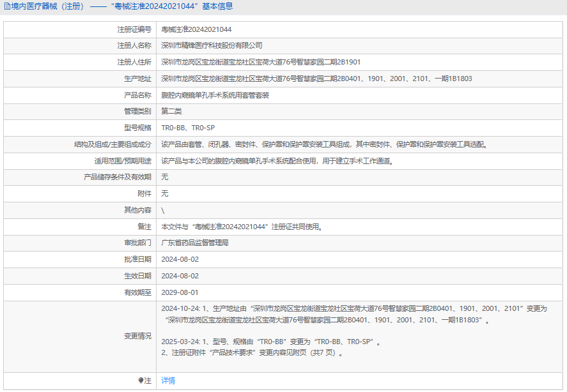Select the 第二类 management category value

click(x=171, y=111)
